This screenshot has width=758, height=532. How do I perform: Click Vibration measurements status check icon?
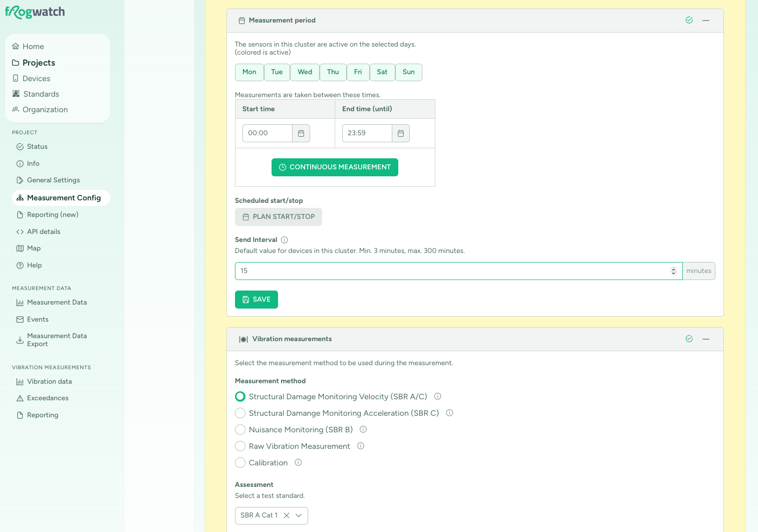[689, 339]
